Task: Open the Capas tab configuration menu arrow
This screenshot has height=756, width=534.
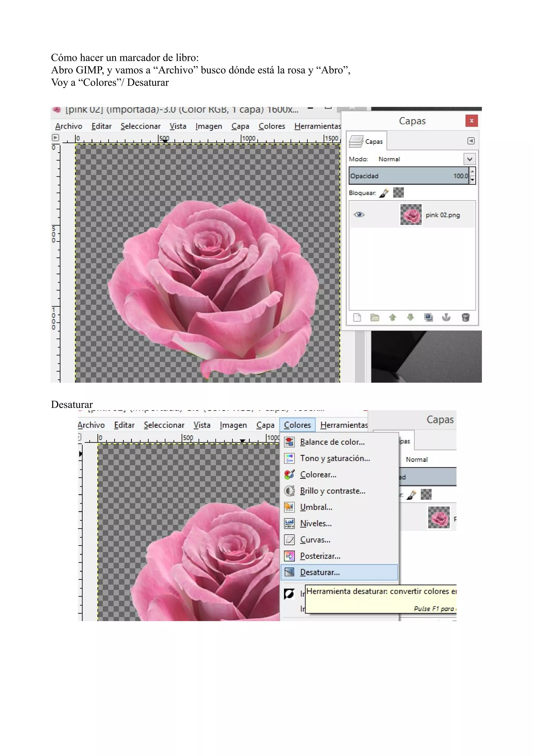Action: (471, 141)
